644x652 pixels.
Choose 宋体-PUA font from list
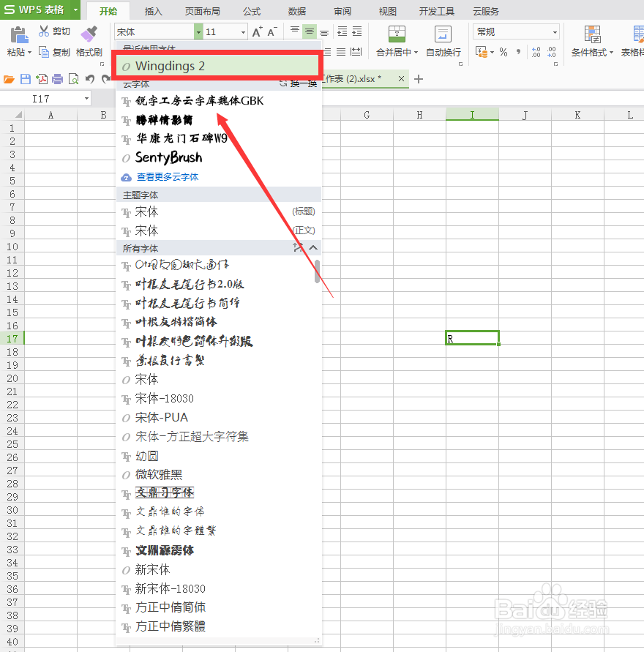point(219,418)
